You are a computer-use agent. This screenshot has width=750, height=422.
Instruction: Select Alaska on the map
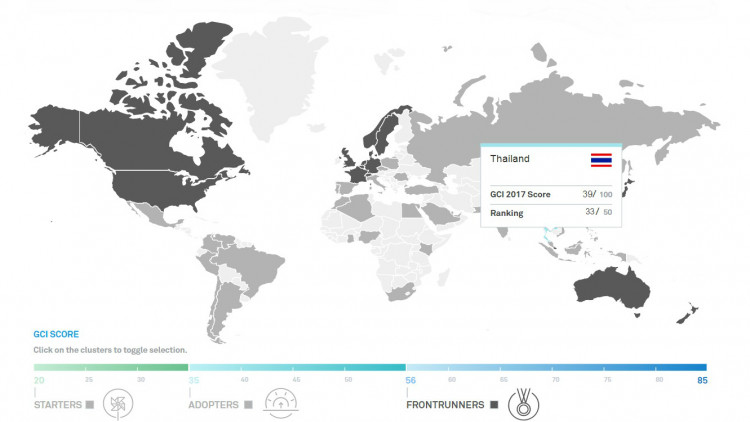click(55, 127)
